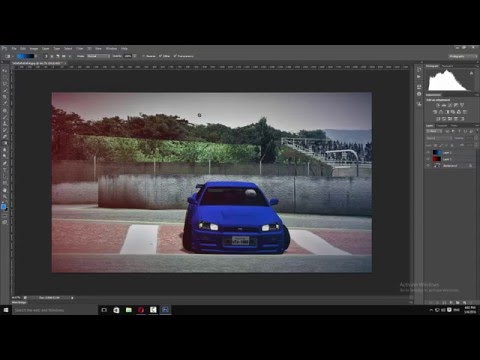Image resolution: width=480 pixels, height=360 pixels.
Task: Select the Pen tool
Action: tap(5, 163)
